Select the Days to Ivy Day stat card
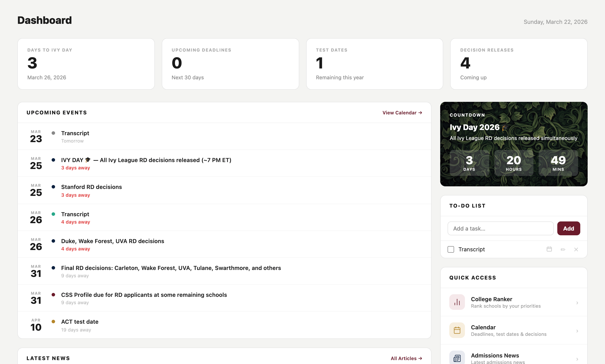This screenshot has height=364, width=605. tap(86, 64)
